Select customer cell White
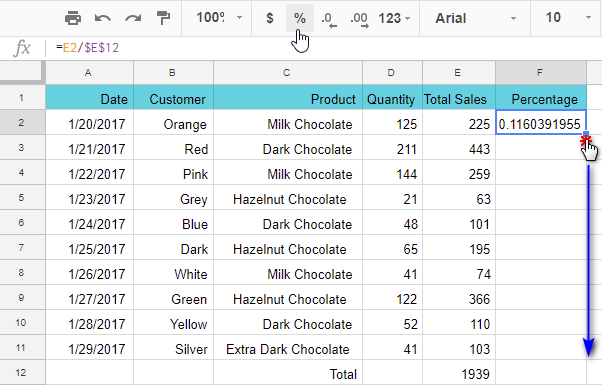Viewport: 602px width, 385px height. [x=173, y=272]
